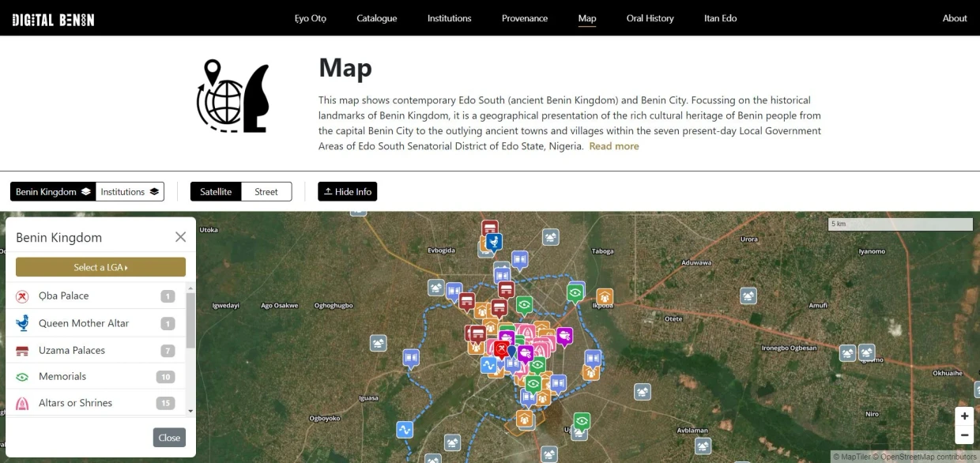Open the gray marker below Evbogida label
This screenshot has height=463, width=980.
click(x=435, y=288)
